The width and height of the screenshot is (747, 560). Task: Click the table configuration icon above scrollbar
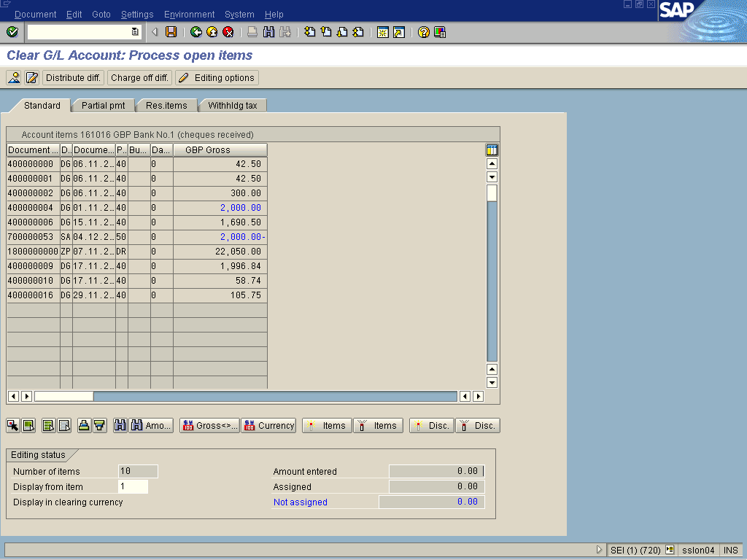pos(492,150)
